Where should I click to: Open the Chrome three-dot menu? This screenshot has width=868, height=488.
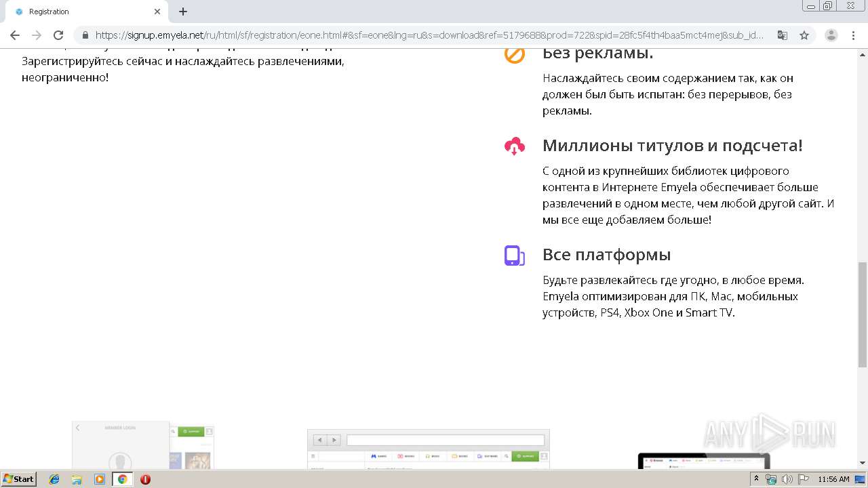853,35
